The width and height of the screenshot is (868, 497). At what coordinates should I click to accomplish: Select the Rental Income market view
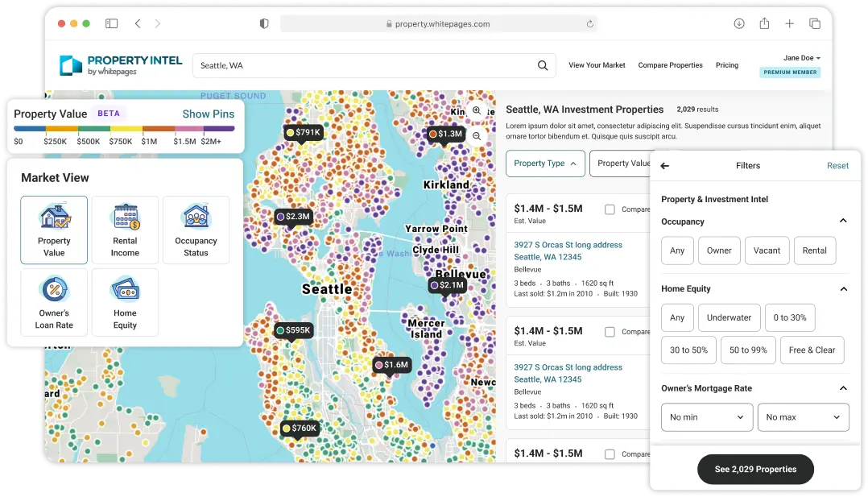point(125,230)
